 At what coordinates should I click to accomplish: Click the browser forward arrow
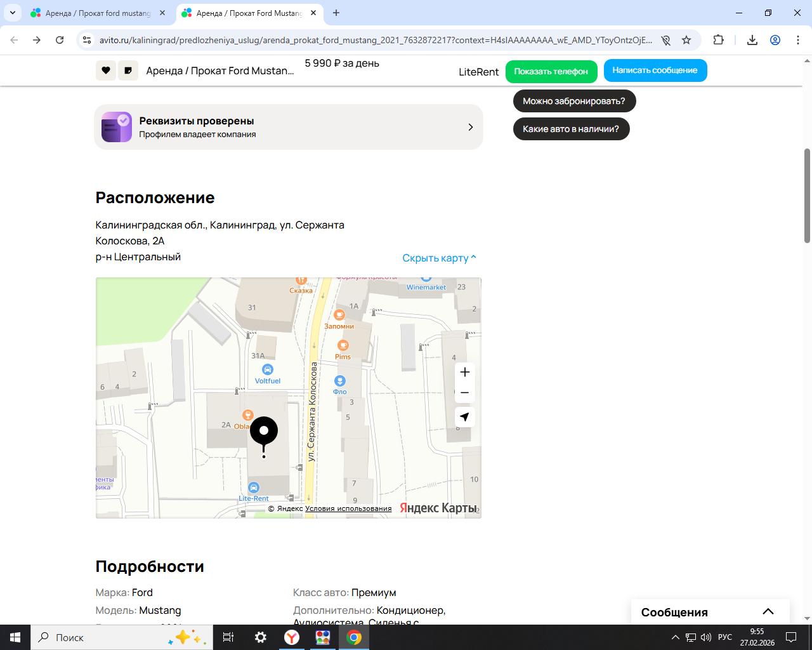(x=37, y=40)
